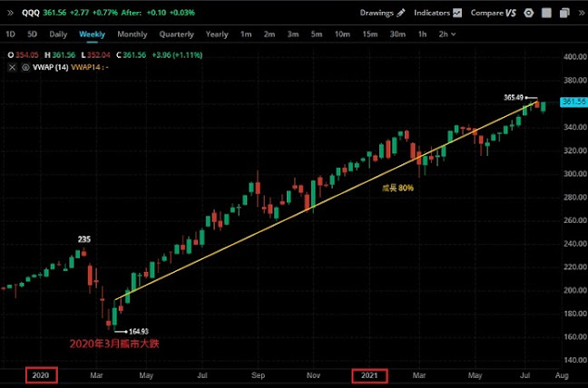The height and width of the screenshot is (388, 588).
Task: Click the Aug time axis label
Action: coord(562,375)
